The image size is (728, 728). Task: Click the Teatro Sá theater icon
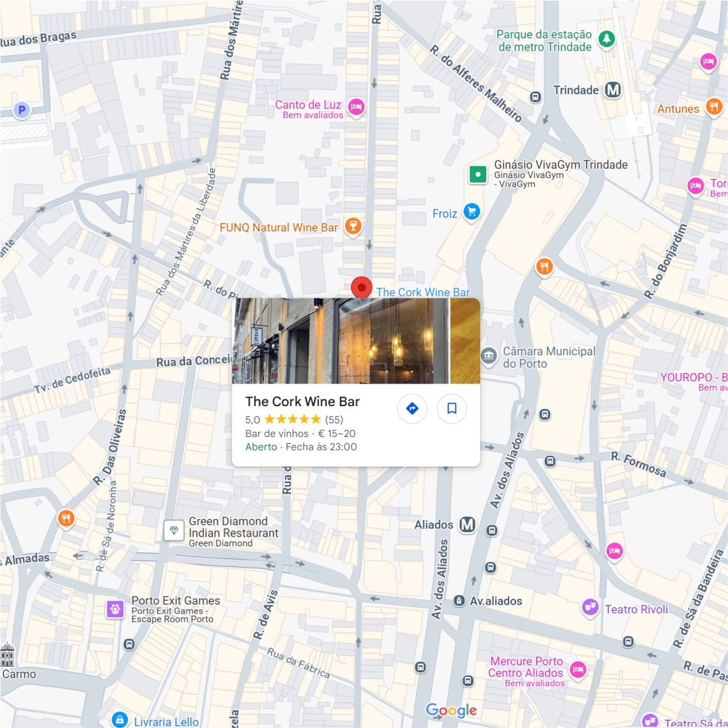650,721
